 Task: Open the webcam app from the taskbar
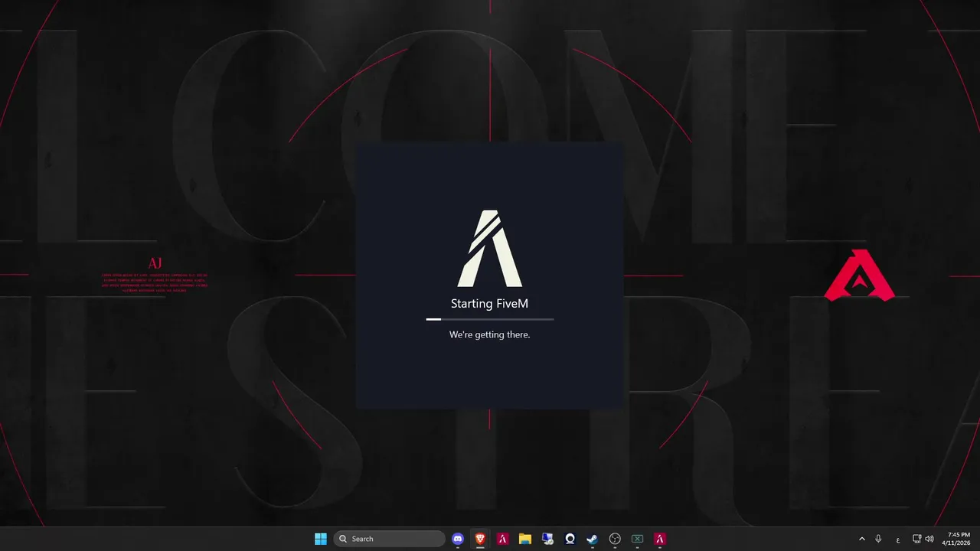click(570, 539)
